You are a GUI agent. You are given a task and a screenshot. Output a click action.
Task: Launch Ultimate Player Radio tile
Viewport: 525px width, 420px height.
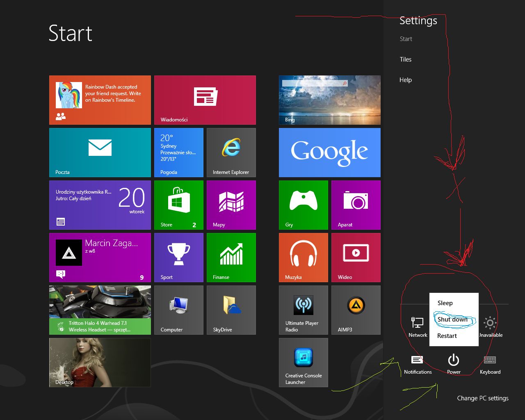coord(304,310)
